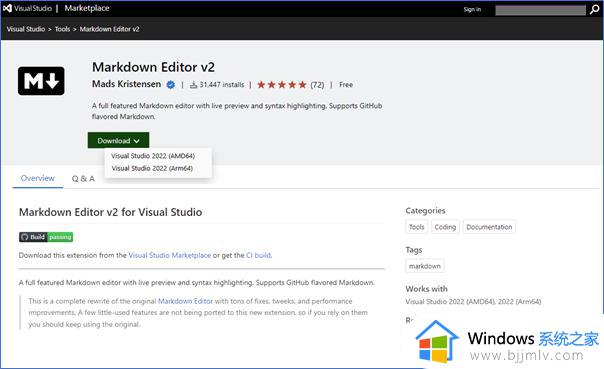Click the search magnifier icon

(x=594, y=10)
